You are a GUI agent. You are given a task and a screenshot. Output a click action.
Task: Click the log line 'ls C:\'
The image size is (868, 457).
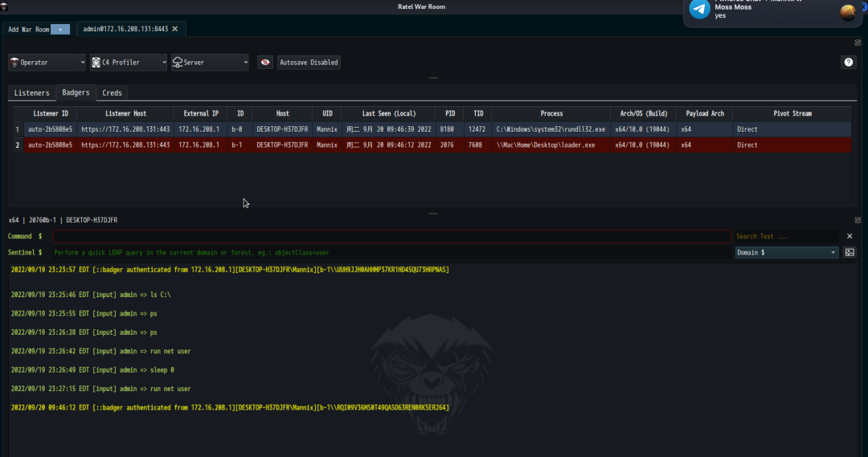coord(91,295)
